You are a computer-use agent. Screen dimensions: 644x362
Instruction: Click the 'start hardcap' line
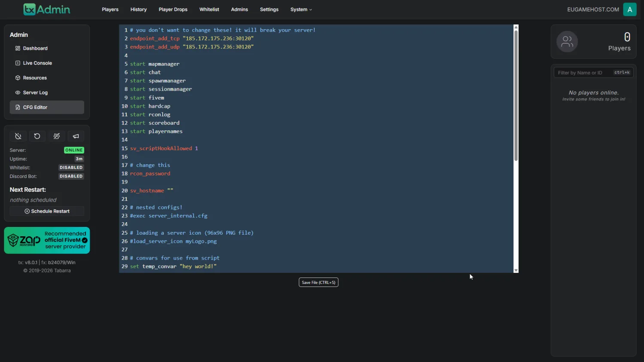150,106
